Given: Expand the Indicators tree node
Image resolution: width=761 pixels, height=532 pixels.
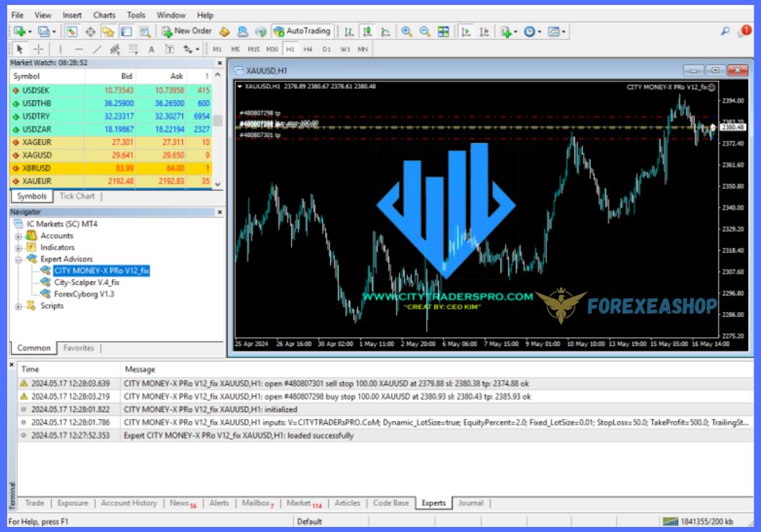Looking at the screenshot, I should click(x=19, y=248).
